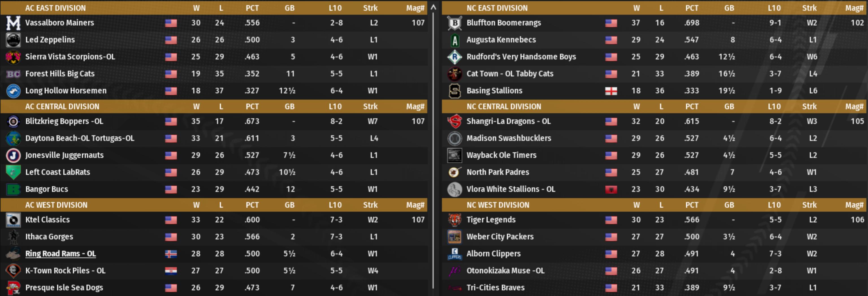This screenshot has height=296, width=868.
Task: Sort NC West Division by L10 column
Action: [774, 205]
